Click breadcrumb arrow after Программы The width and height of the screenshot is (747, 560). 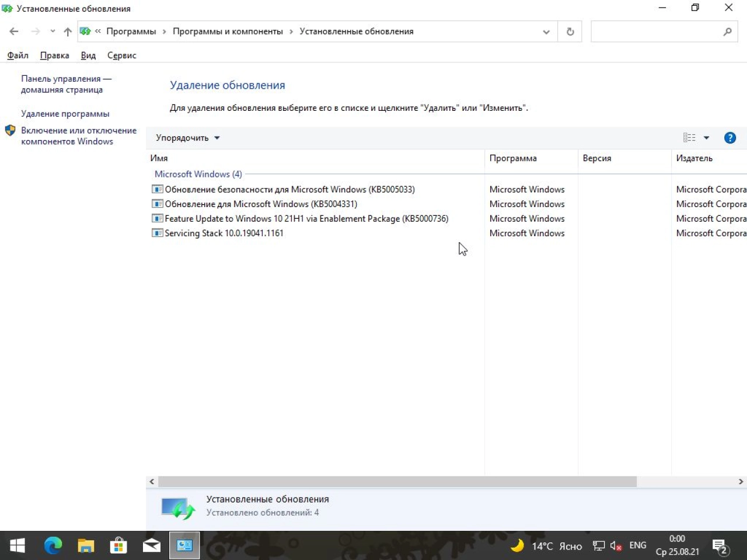pos(165,32)
